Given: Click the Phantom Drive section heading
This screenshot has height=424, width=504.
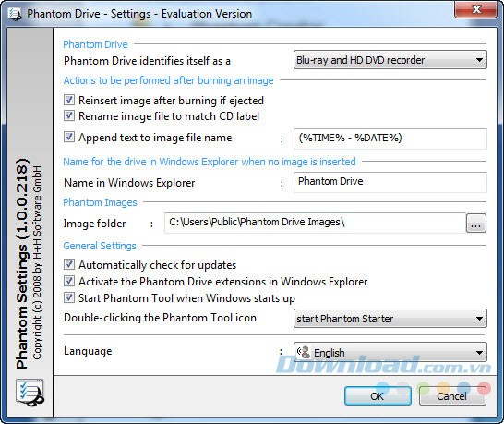Looking at the screenshot, I should coord(95,44).
